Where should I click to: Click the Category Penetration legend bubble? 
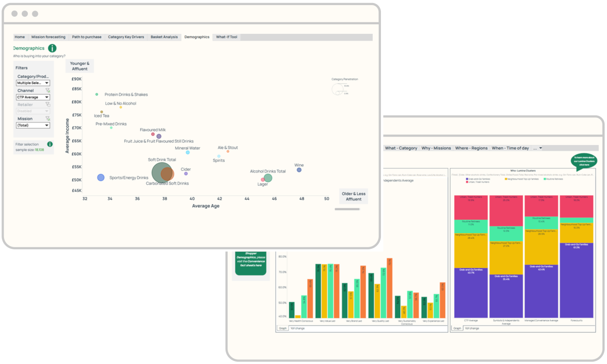338,89
